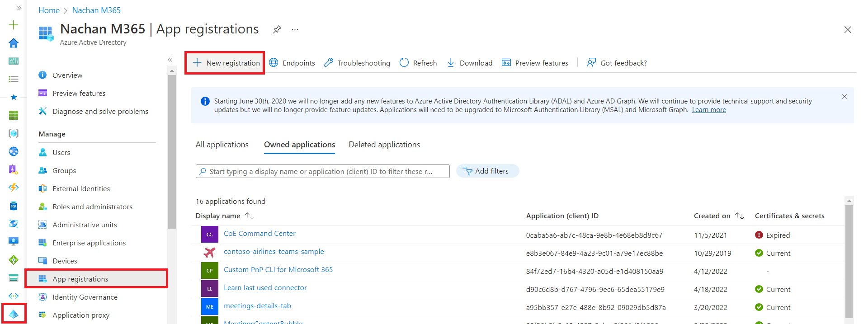Create a resource with the plus icon
The width and height of the screenshot is (868, 324).
point(14,25)
